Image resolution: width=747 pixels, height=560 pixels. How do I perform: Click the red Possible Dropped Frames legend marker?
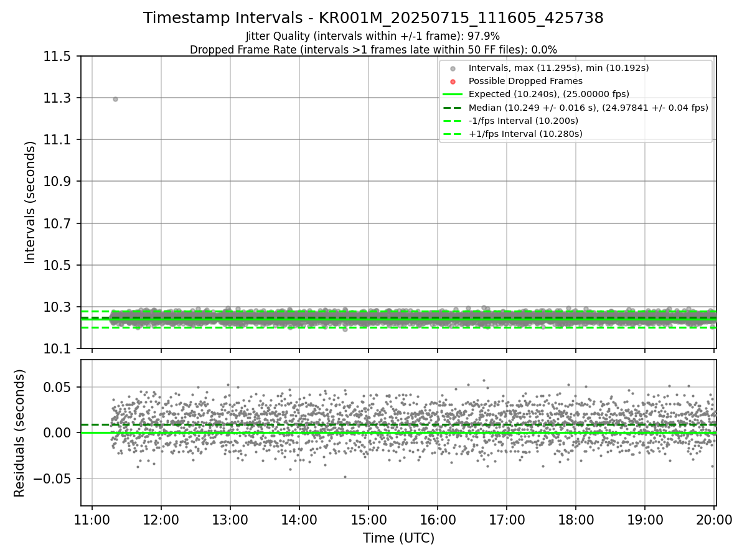tap(453, 82)
